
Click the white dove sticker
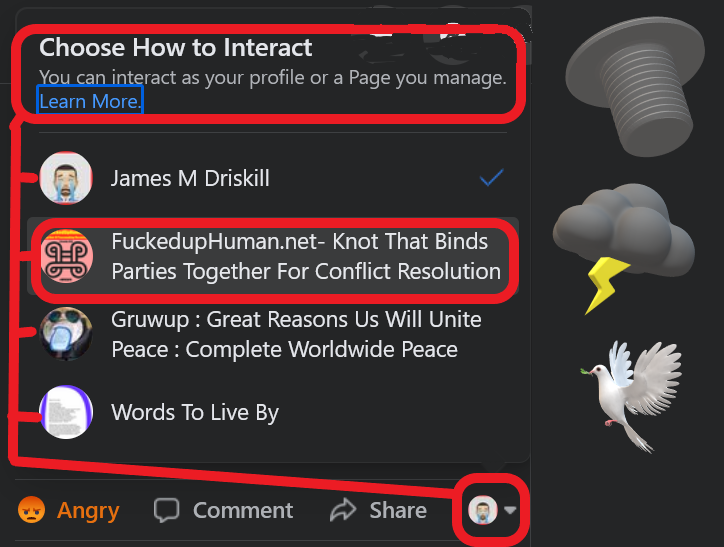631,396
